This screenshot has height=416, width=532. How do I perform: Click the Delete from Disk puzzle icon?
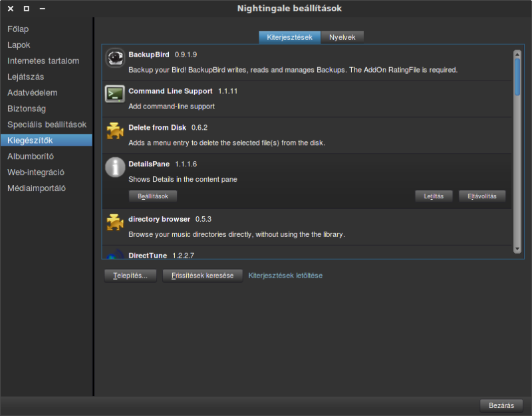pos(115,130)
